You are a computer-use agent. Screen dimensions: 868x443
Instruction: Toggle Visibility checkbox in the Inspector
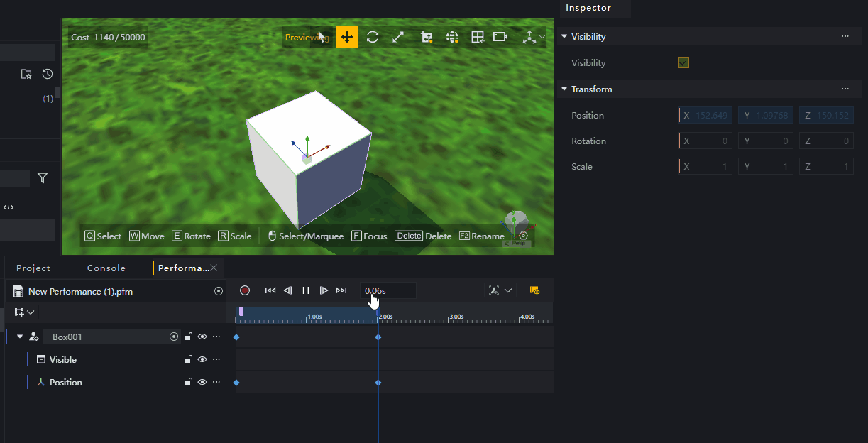pyautogui.click(x=683, y=62)
